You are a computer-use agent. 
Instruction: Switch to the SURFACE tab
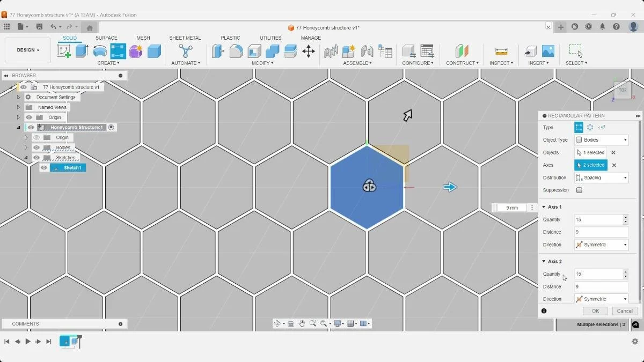click(x=106, y=38)
